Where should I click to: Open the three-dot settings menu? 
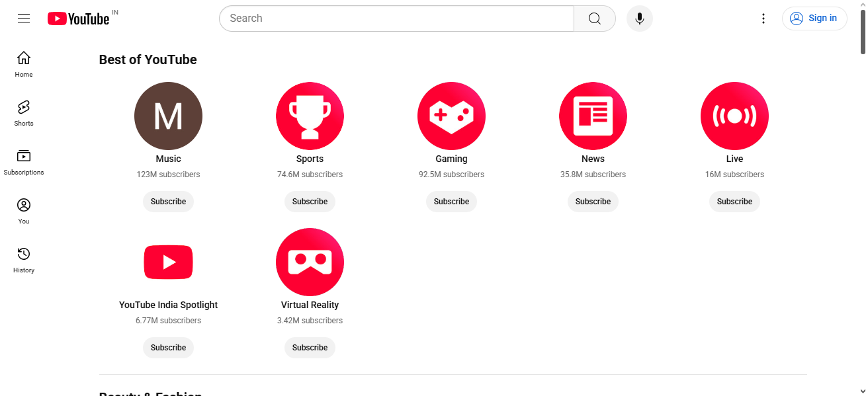pyautogui.click(x=763, y=19)
